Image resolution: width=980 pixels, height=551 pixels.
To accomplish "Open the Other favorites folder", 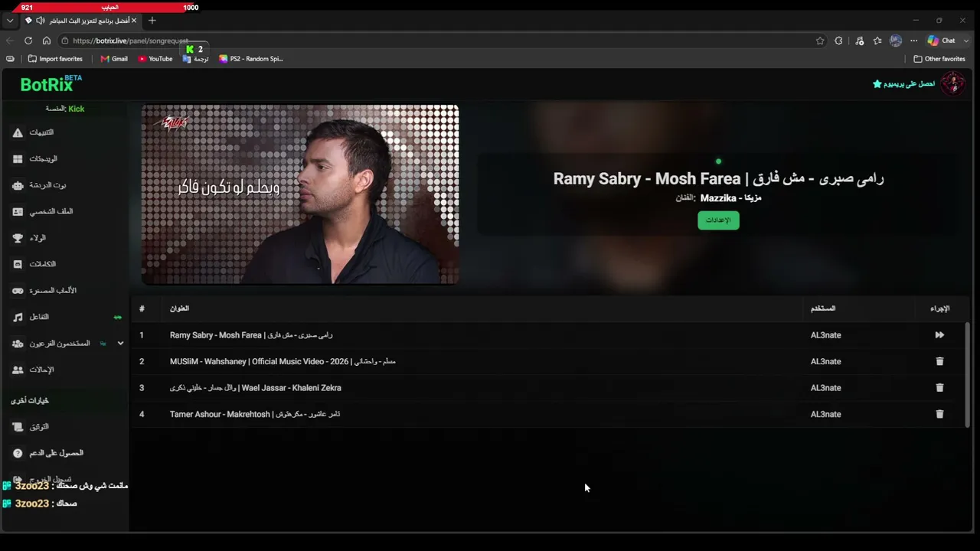I will pyautogui.click(x=939, y=59).
